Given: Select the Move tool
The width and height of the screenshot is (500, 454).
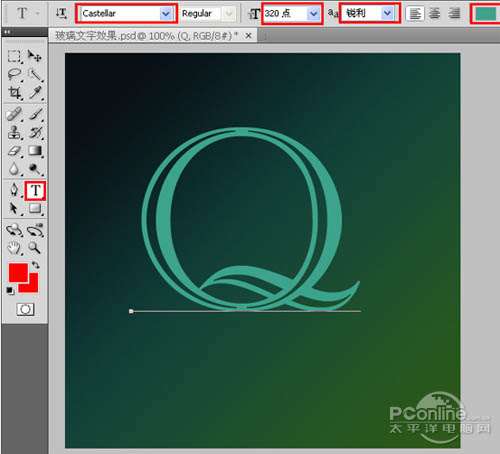Looking at the screenshot, I should (35, 56).
